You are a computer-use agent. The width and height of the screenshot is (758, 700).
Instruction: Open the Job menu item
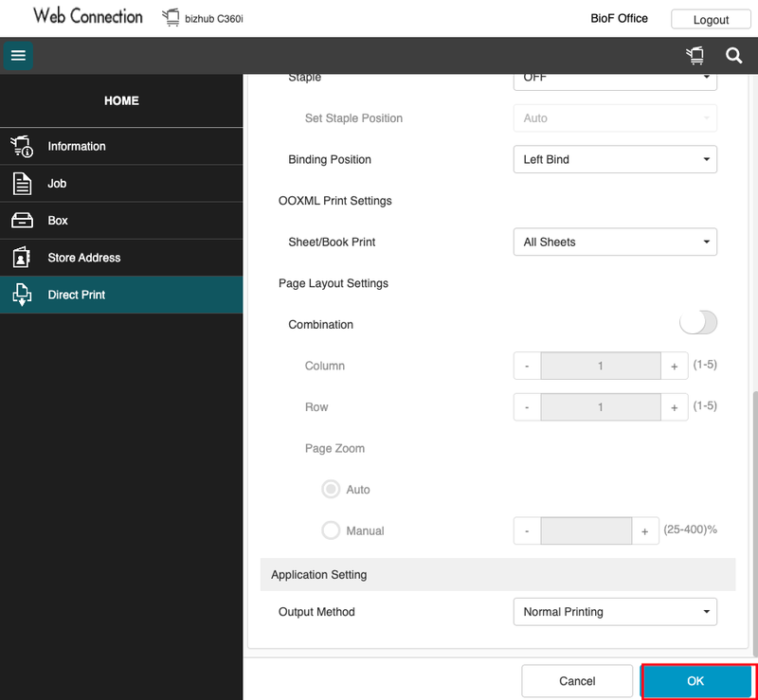click(121, 184)
